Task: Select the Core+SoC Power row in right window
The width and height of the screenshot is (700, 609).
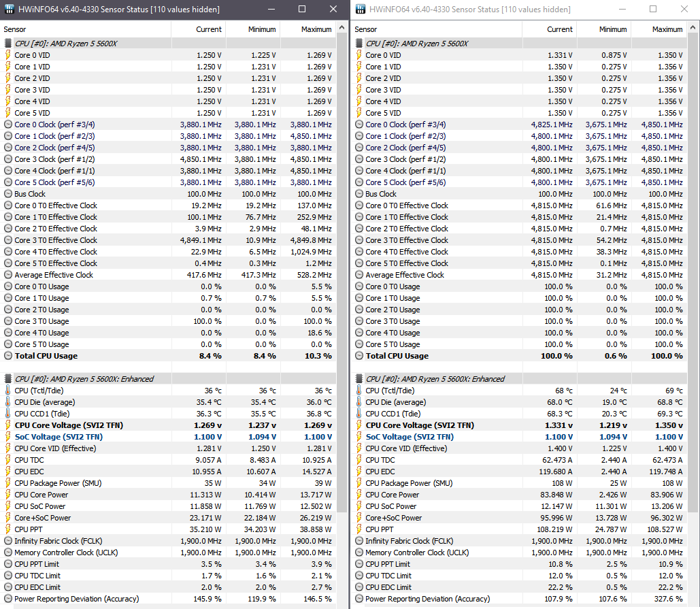Action: (x=519, y=518)
